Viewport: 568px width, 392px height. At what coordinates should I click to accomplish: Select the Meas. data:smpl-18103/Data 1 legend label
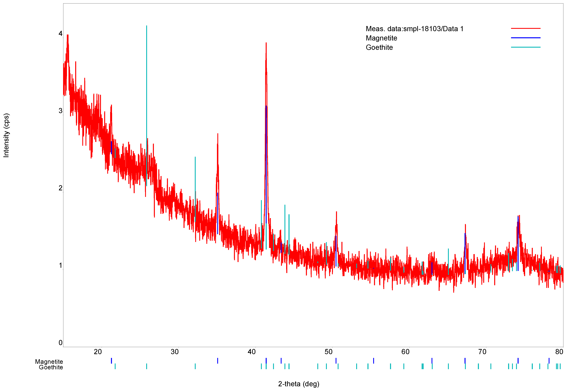414,29
